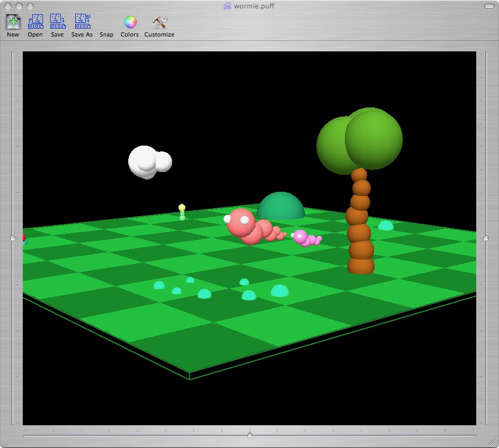The image size is (499, 448).
Task: Click the New document icon
Action: (13, 22)
